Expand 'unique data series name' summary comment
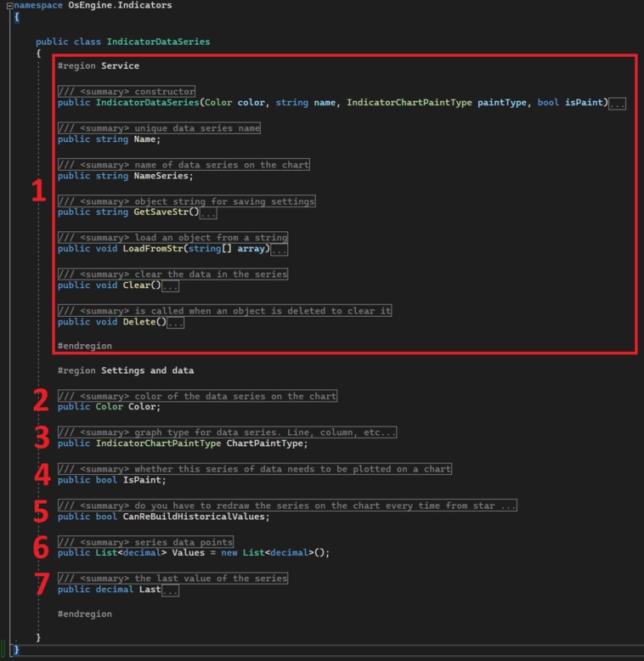 [x=159, y=128]
